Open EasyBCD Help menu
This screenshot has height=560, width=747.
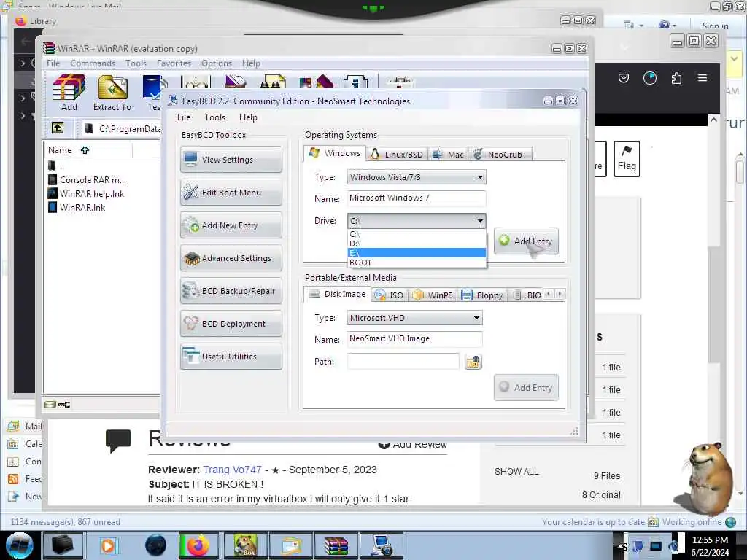248,117
